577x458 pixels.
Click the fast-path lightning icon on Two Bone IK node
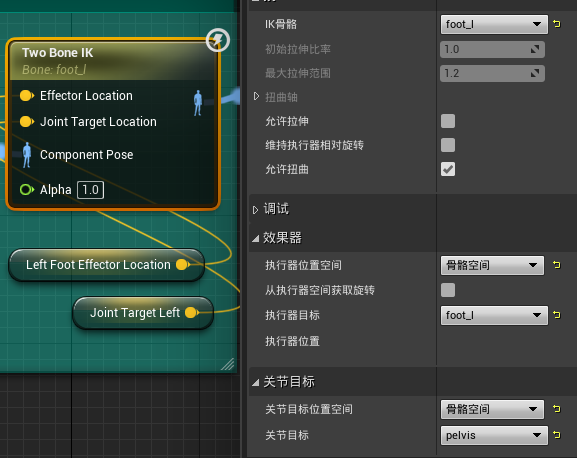point(217,40)
